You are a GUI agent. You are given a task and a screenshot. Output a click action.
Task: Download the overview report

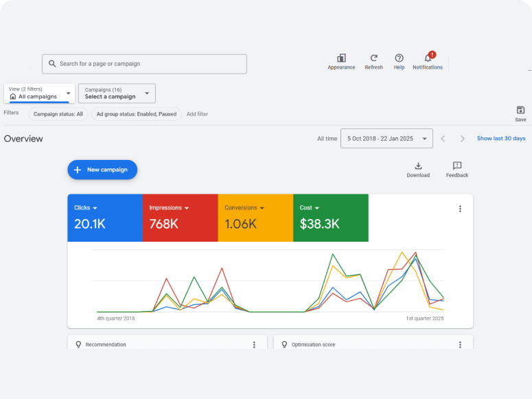418,166
